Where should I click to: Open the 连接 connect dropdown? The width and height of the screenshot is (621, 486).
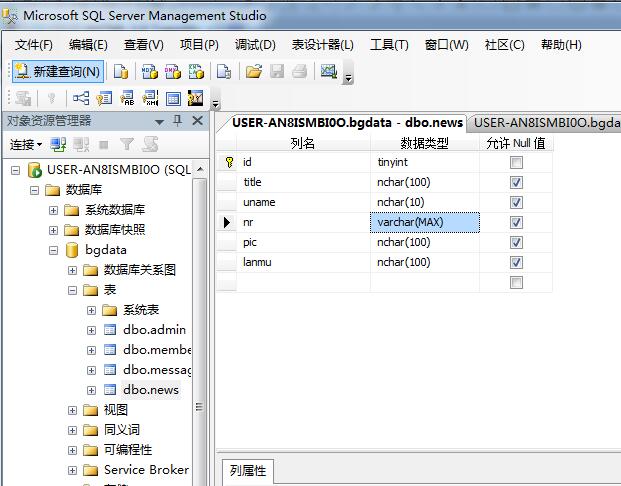(26, 145)
